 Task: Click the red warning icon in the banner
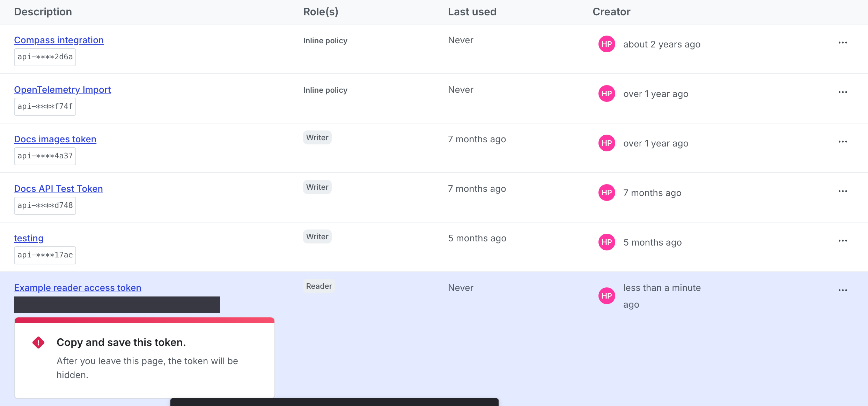pyautogui.click(x=38, y=342)
